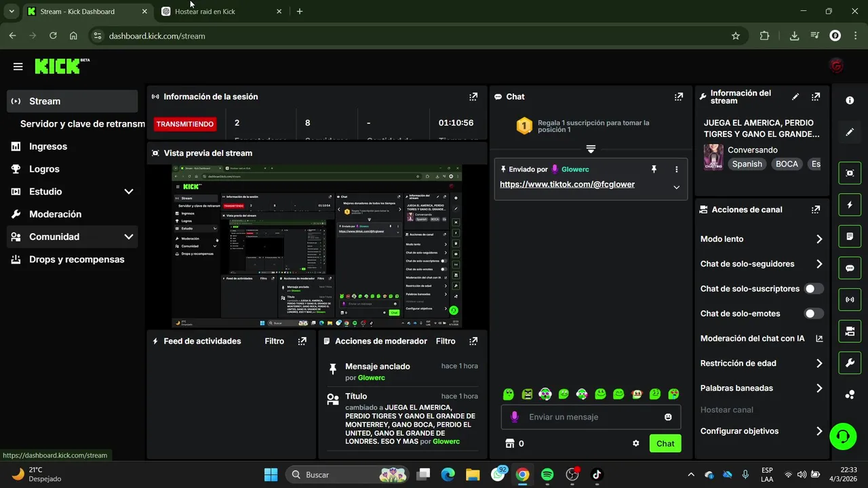Insert the angry hulk emote

point(527,394)
